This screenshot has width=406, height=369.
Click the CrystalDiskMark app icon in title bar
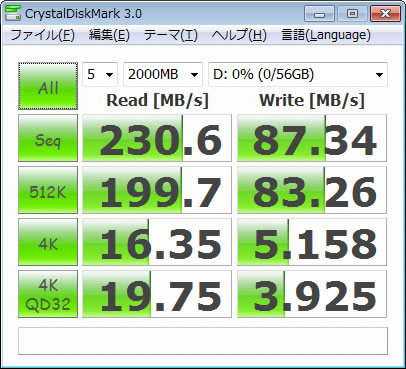pos(13,13)
